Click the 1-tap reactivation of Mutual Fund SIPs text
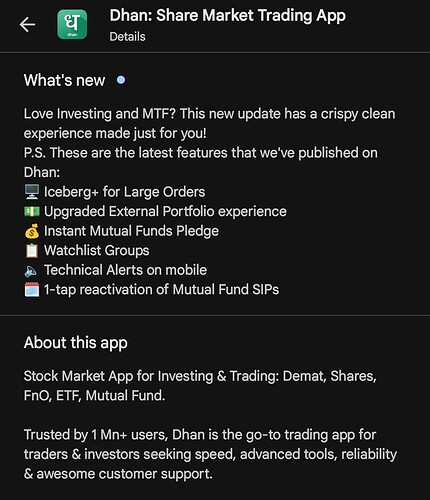 coord(161,289)
